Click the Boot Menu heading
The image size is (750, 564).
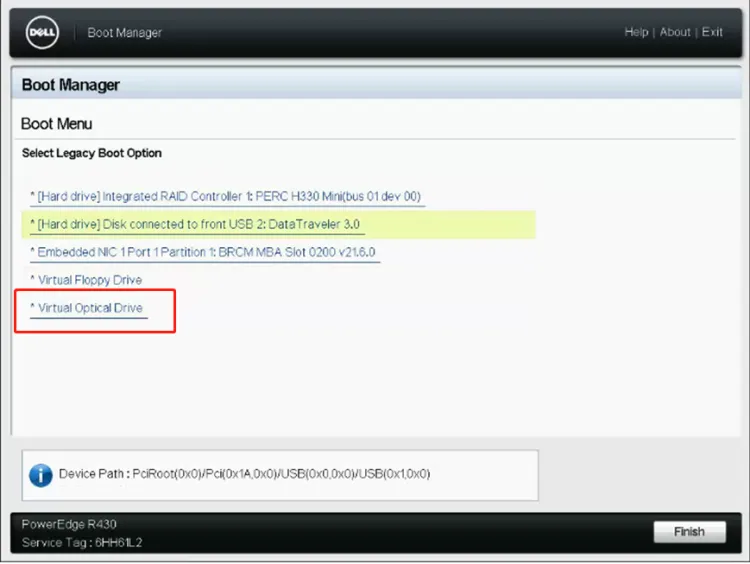56,124
